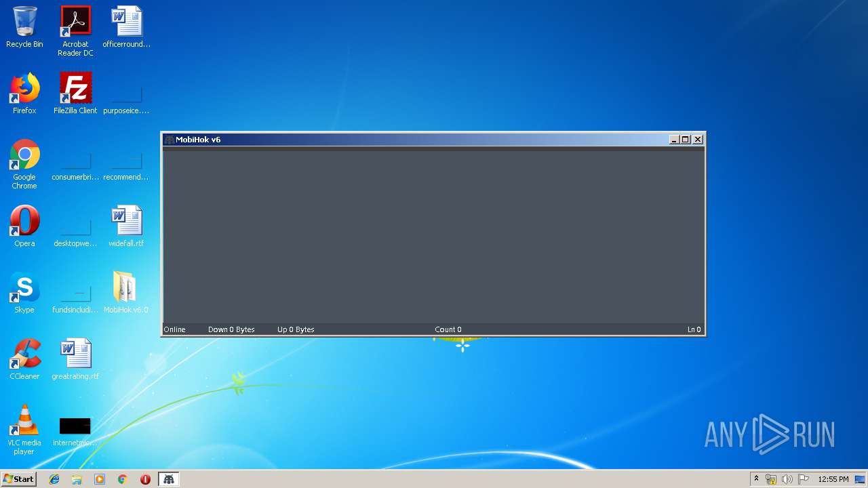This screenshot has width=868, height=488.
Task: Open the network status tray icon
Action: tap(771, 479)
